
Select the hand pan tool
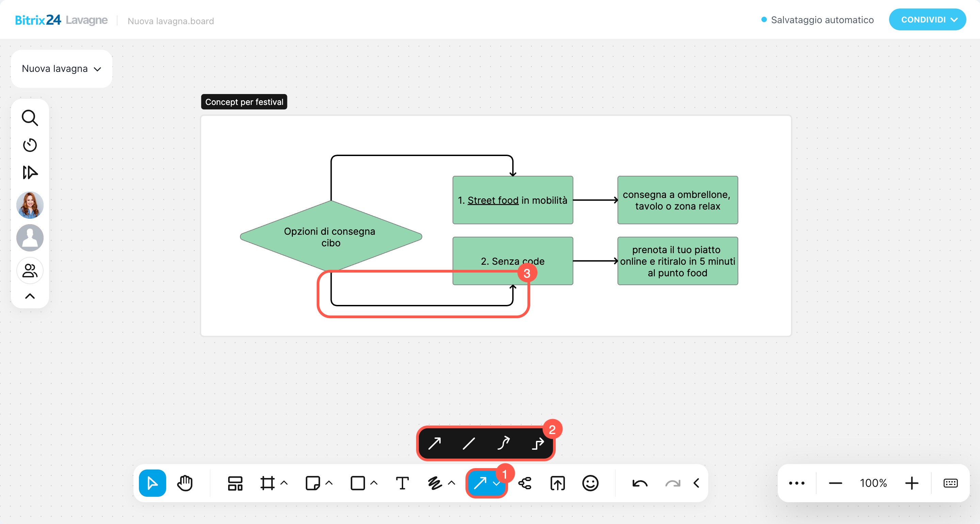coord(185,483)
